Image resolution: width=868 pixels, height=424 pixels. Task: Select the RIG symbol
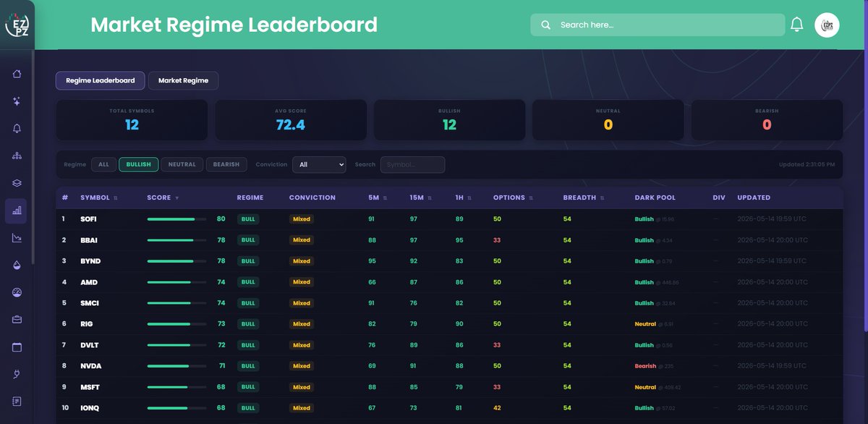(x=87, y=324)
